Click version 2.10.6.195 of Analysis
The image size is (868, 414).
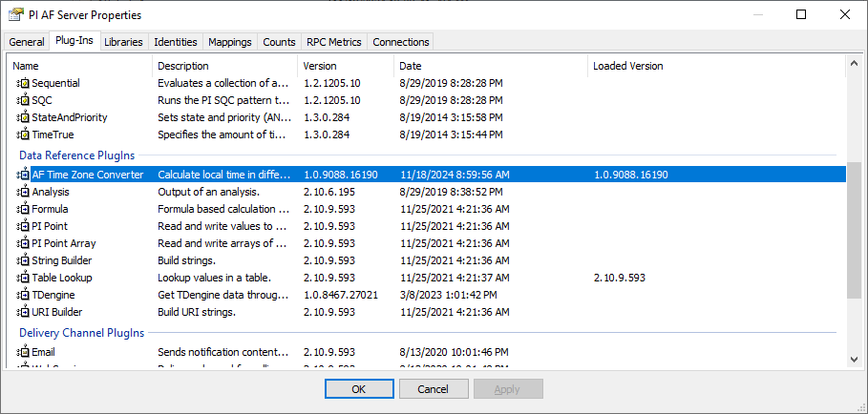click(329, 192)
